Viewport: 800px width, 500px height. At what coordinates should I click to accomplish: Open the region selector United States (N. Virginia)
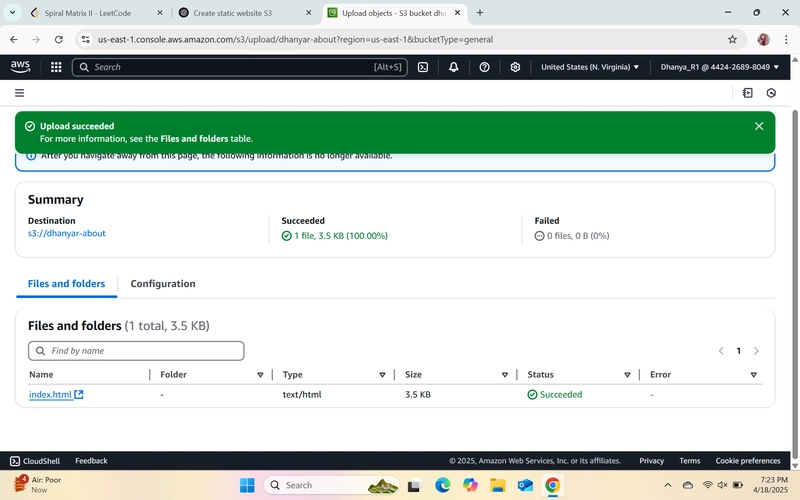coord(590,67)
